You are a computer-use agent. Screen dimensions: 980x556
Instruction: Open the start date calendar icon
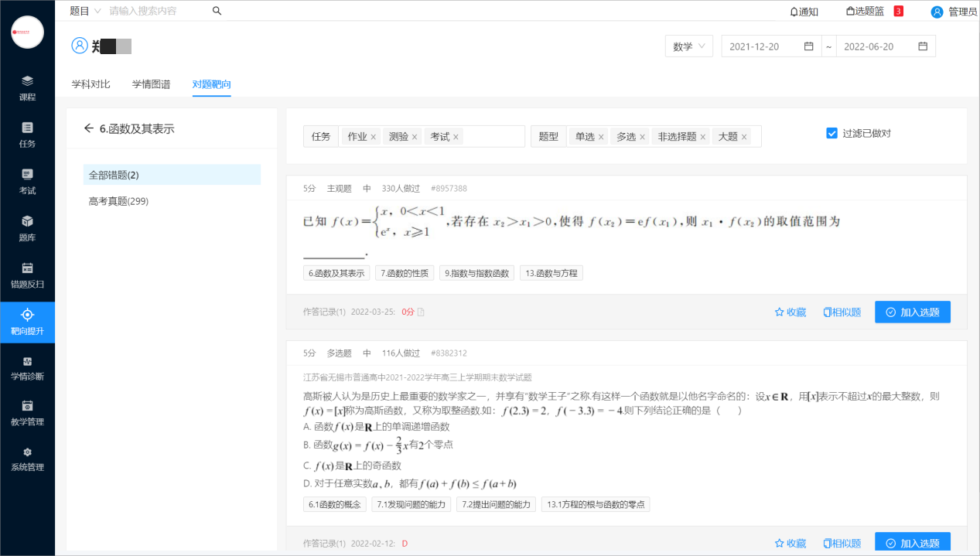[x=808, y=46]
